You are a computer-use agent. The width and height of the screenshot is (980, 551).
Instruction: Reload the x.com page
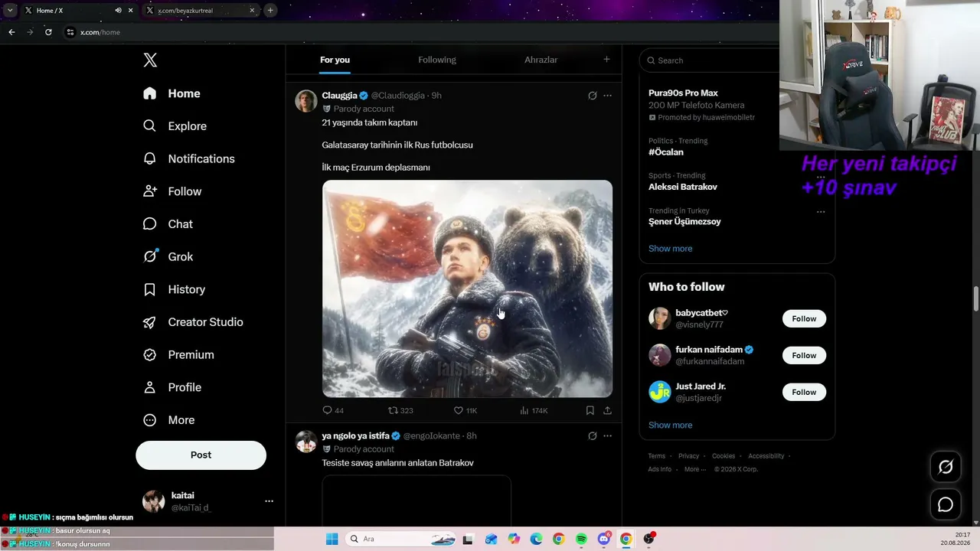pyautogui.click(x=48, y=32)
